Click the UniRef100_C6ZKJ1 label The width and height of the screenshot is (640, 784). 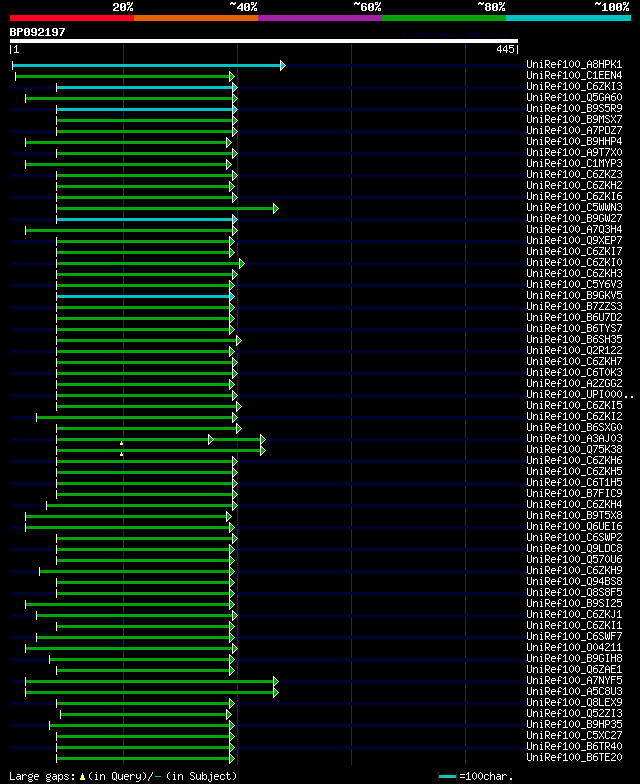click(x=574, y=614)
